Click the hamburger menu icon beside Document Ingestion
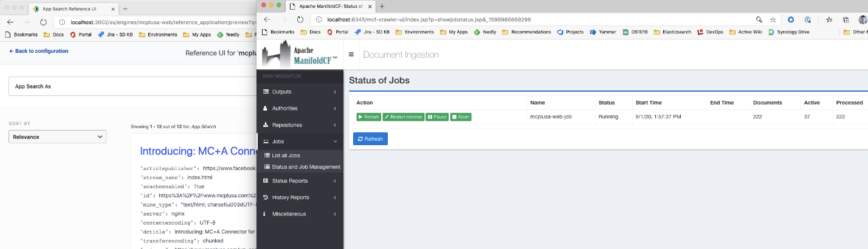868x249 pixels. click(351, 55)
